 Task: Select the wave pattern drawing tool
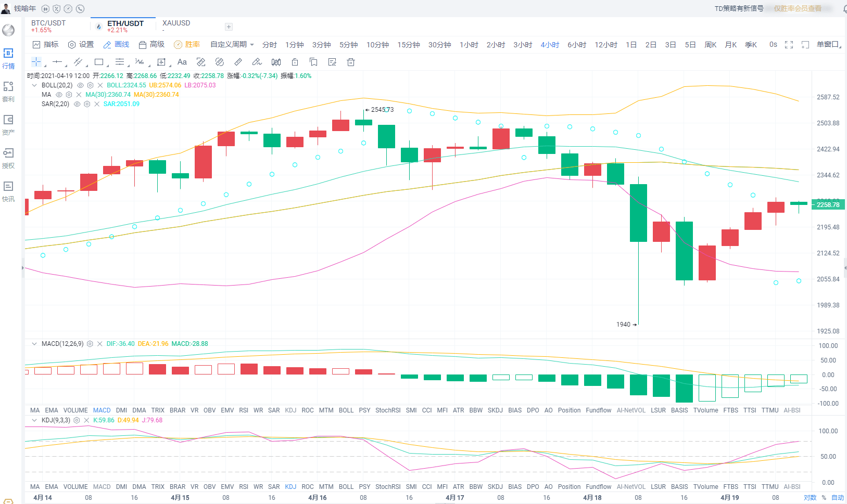(140, 62)
